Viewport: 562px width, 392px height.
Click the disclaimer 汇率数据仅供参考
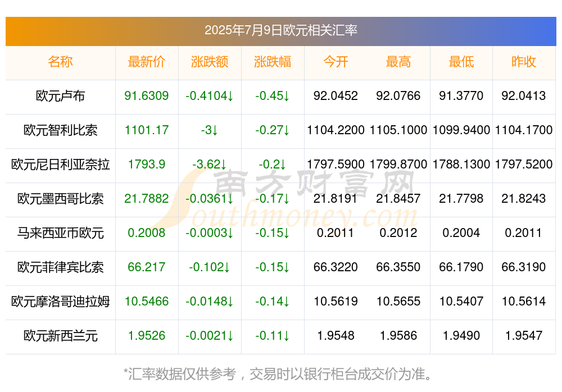(182, 374)
